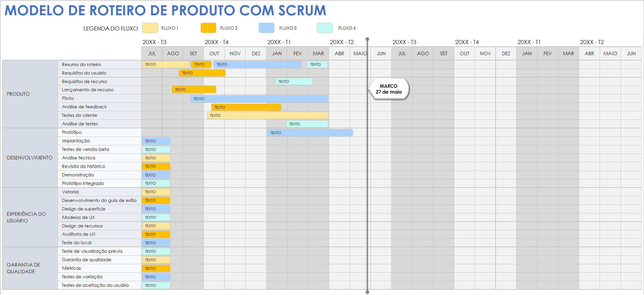This screenshot has width=644, height=295.
Task: Select the Análise técnica yellow bar
Action: [156, 158]
